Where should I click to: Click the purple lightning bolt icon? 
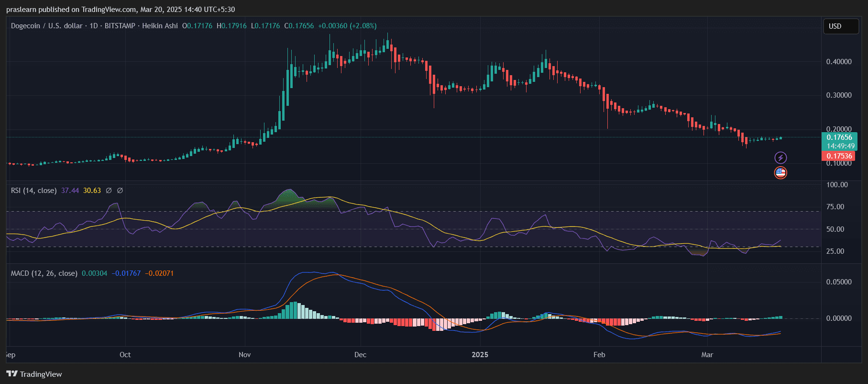pyautogui.click(x=780, y=158)
